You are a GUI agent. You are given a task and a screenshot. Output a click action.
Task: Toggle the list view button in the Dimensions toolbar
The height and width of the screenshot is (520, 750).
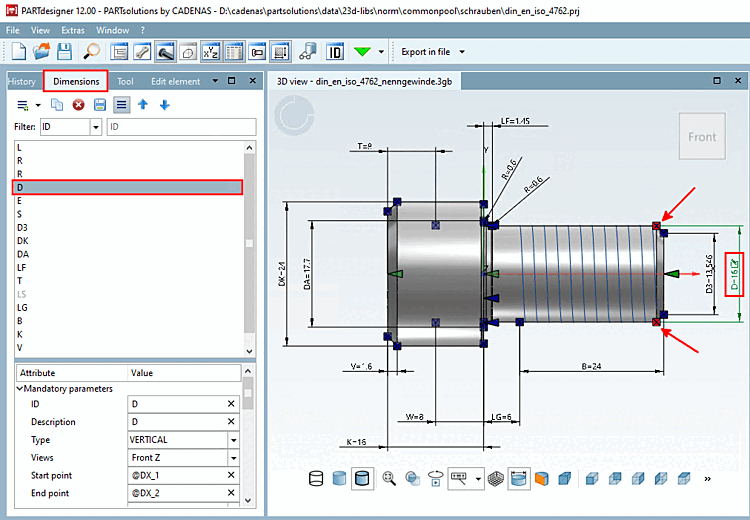121,104
